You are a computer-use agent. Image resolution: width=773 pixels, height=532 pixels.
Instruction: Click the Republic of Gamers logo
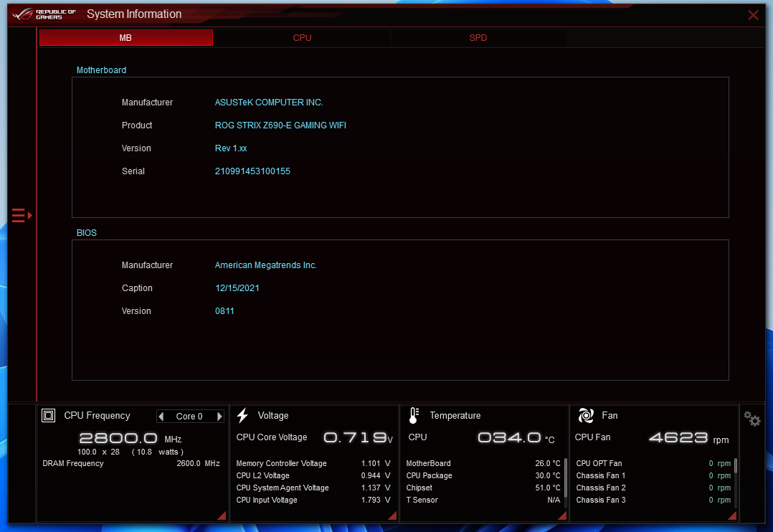click(x=44, y=14)
